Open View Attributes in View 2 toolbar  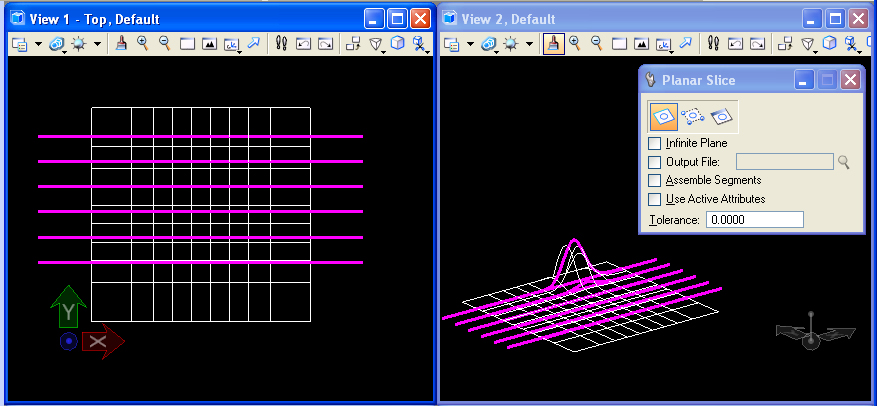[x=451, y=44]
